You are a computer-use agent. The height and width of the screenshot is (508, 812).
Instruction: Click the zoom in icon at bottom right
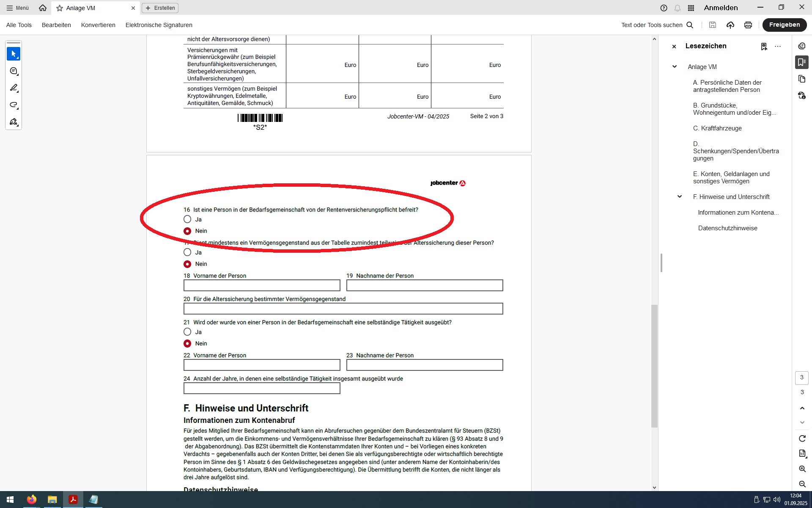click(x=802, y=469)
